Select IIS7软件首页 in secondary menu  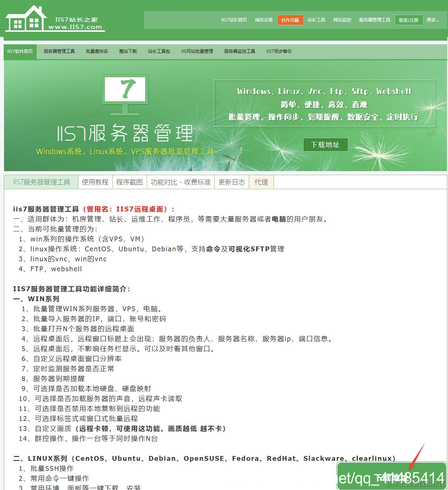20,51
